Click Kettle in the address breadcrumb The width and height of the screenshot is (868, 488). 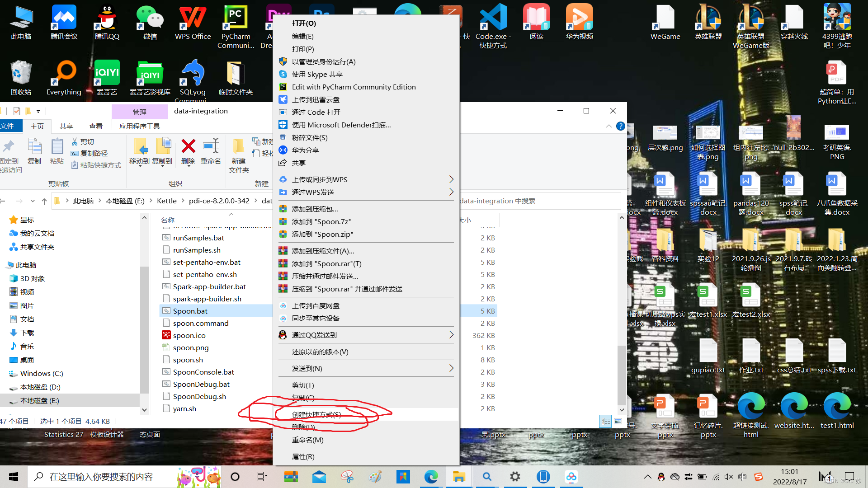pos(166,201)
